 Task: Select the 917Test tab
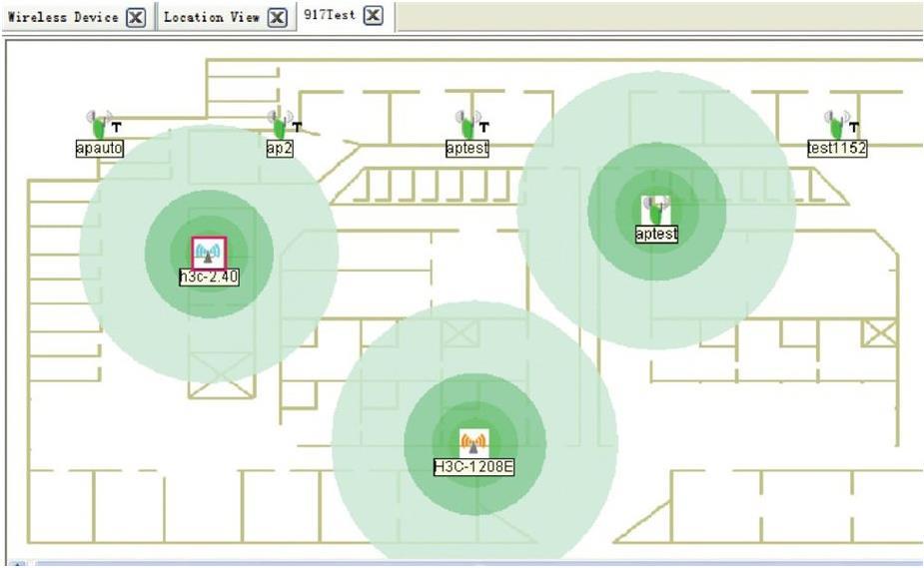pyautogui.click(x=330, y=16)
